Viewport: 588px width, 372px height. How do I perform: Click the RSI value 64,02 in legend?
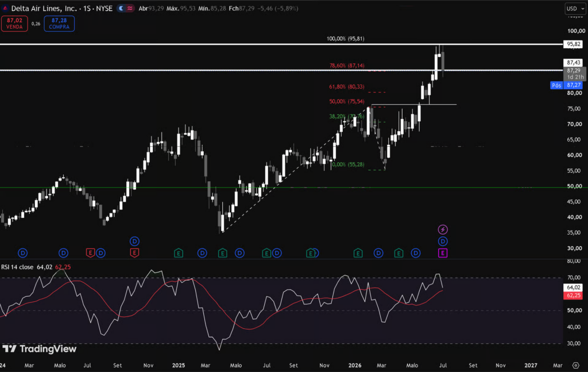(44, 267)
